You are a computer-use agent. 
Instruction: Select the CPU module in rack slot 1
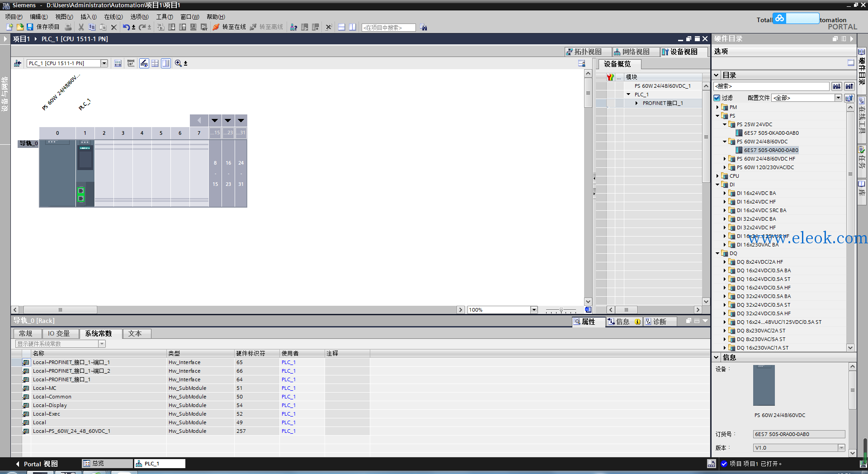[x=85, y=174]
